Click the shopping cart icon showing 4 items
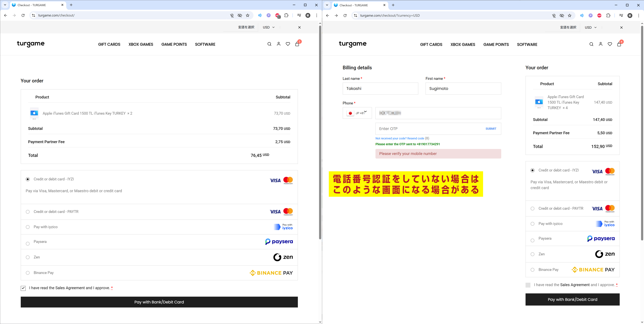 click(619, 44)
